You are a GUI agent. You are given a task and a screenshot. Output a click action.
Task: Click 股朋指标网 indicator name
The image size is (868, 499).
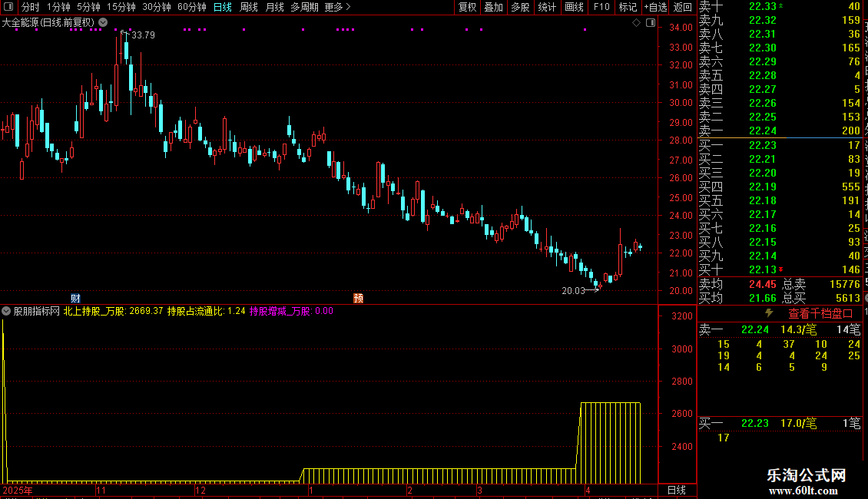[37, 311]
